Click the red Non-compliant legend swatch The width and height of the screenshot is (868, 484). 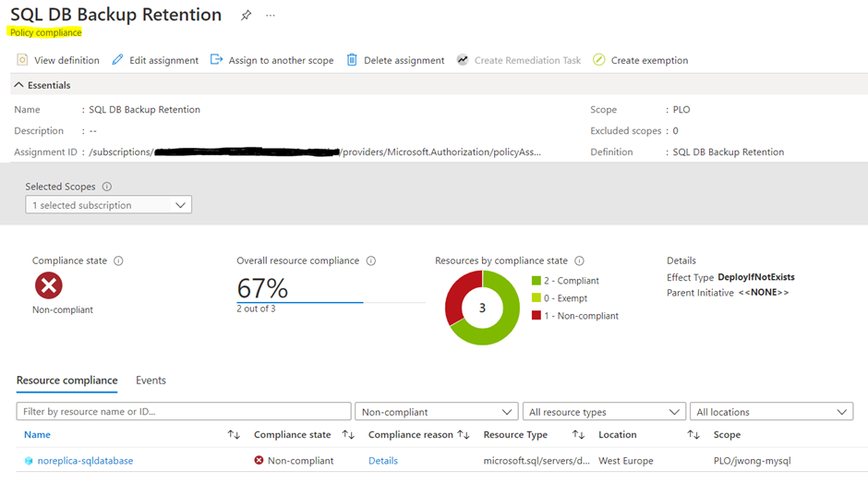(536, 315)
